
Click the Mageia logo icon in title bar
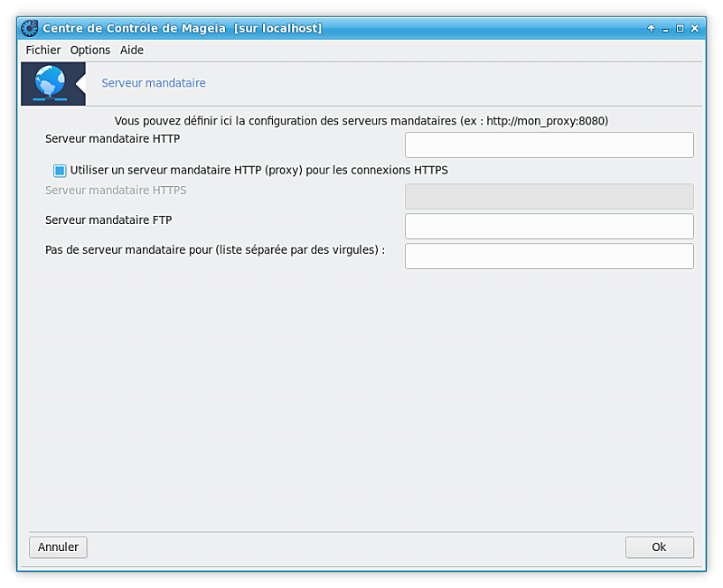click(x=29, y=28)
